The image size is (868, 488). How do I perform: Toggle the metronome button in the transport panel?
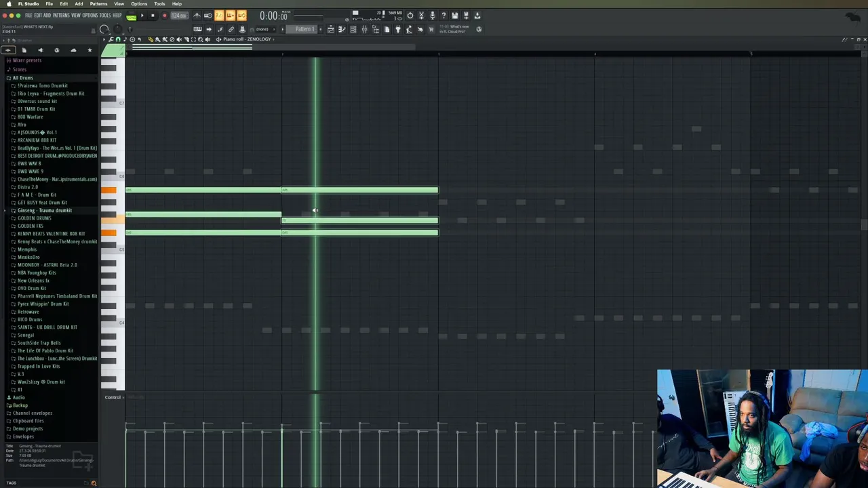point(197,16)
